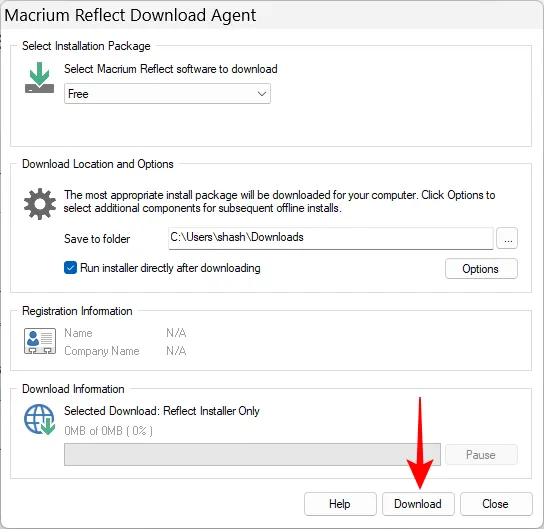The height and width of the screenshot is (529, 544).
Task: Click the Pause button
Action: [481, 455]
